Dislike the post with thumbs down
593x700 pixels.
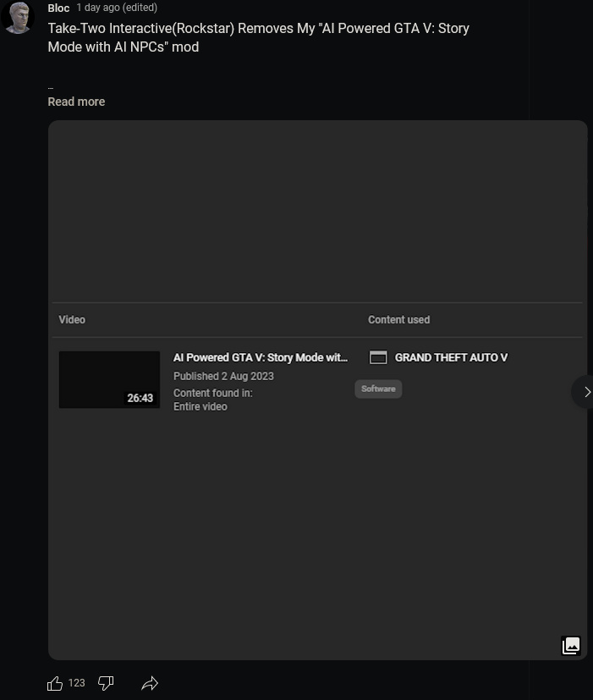click(106, 683)
